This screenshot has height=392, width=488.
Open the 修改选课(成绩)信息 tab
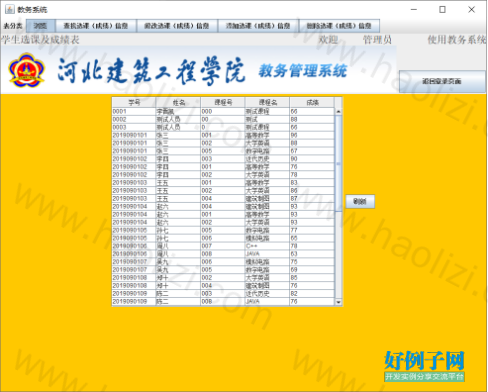pyautogui.click(x=177, y=26)
